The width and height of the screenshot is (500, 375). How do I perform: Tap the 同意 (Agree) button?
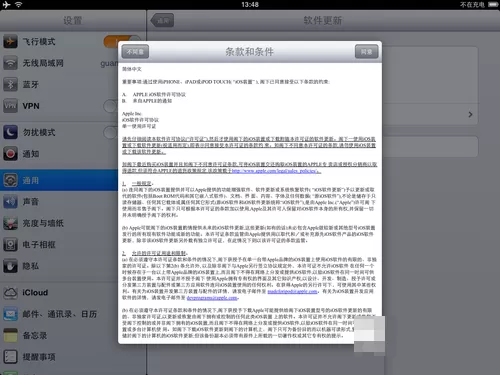tap(366, 52)
